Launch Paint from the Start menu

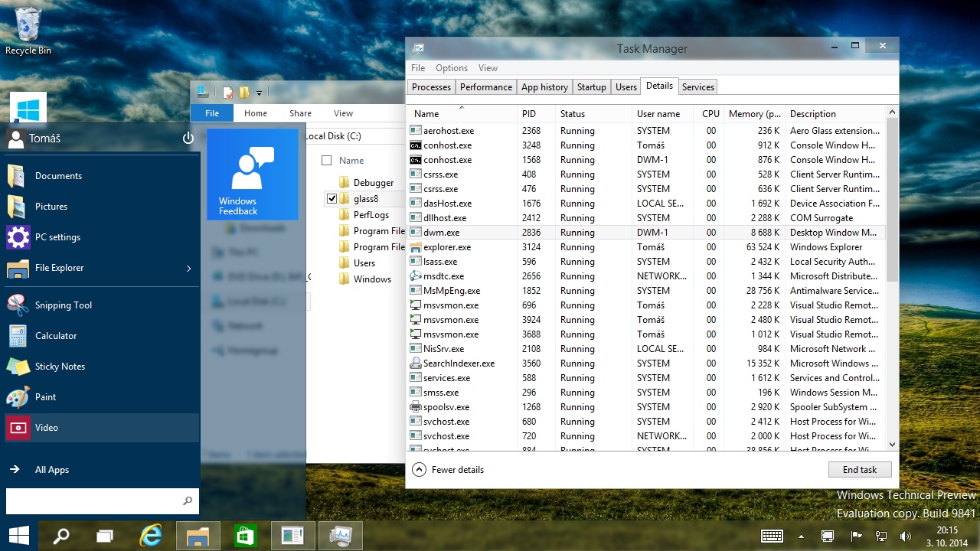(x=46, y=396)
